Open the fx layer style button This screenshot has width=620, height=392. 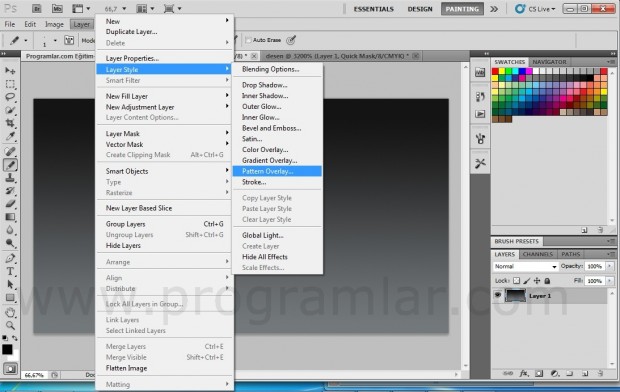click(x=524, y=373)
